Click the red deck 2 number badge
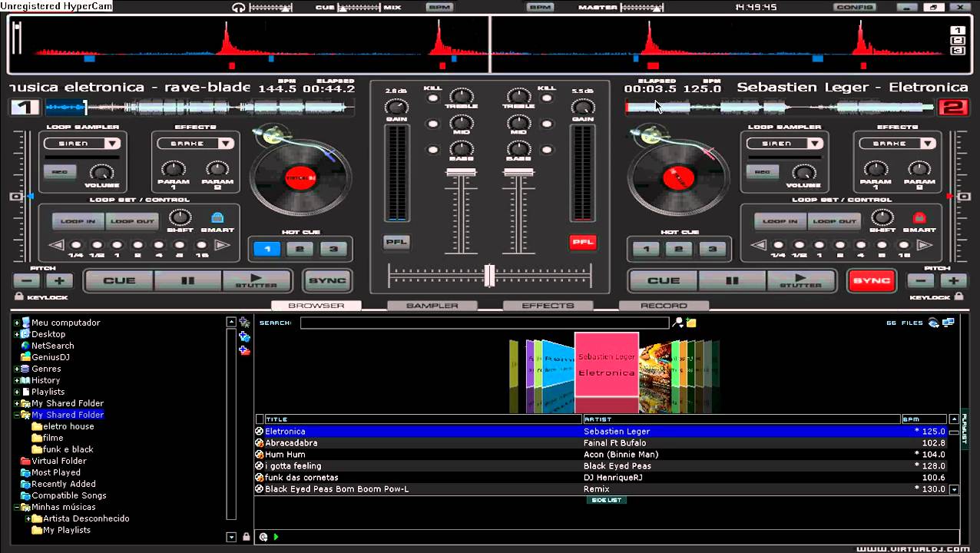 coord(952,108)
